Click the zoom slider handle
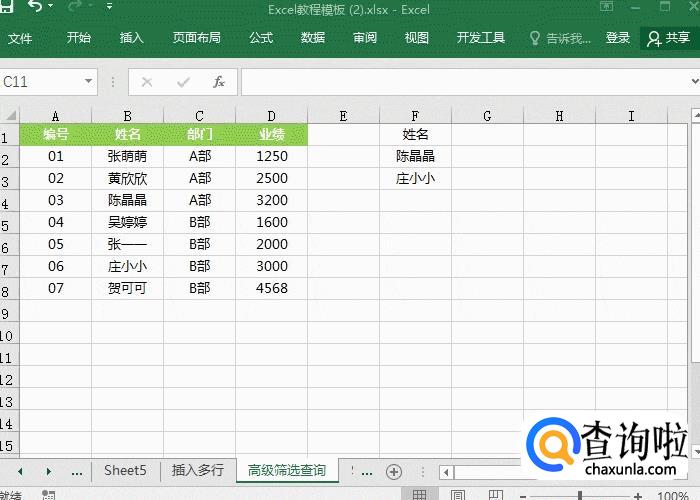Screen dimensions: 700x500 pos(580,496)
